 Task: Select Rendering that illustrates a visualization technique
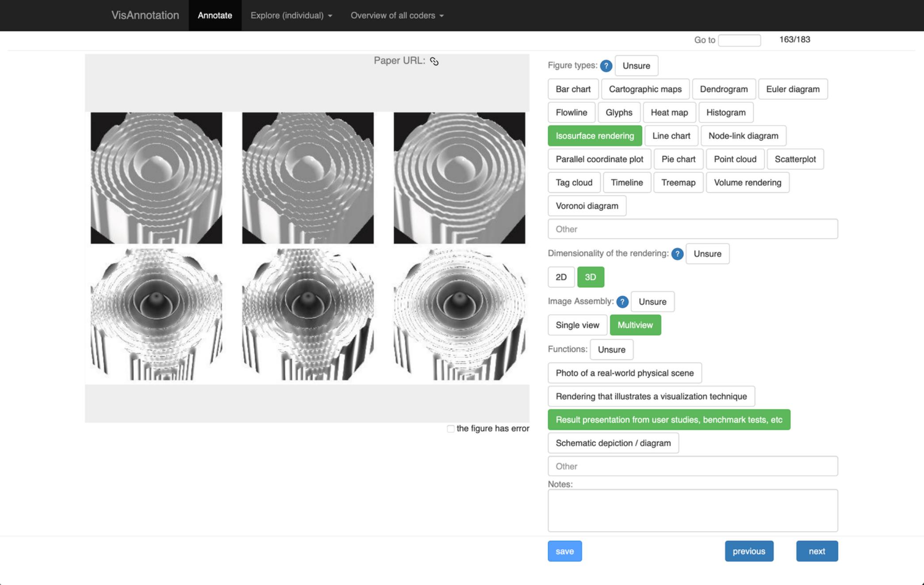pos(651,397)
